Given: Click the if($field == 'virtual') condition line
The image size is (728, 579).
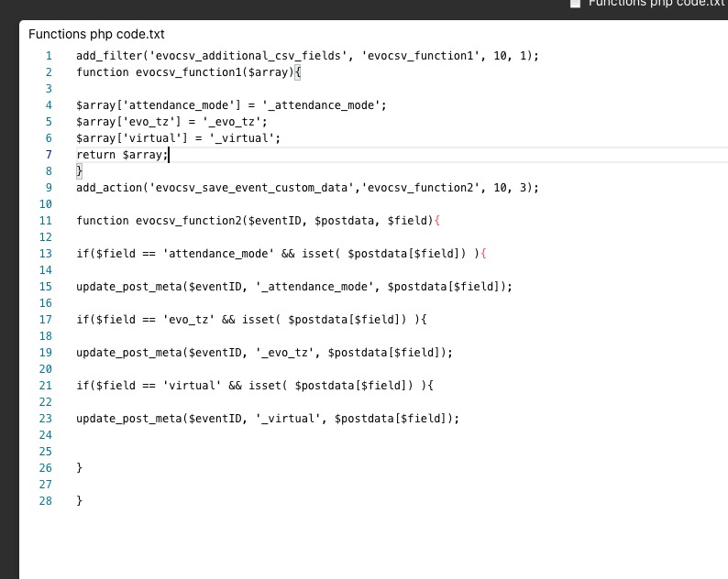Looking at the screenshot, I should (254, 386).
